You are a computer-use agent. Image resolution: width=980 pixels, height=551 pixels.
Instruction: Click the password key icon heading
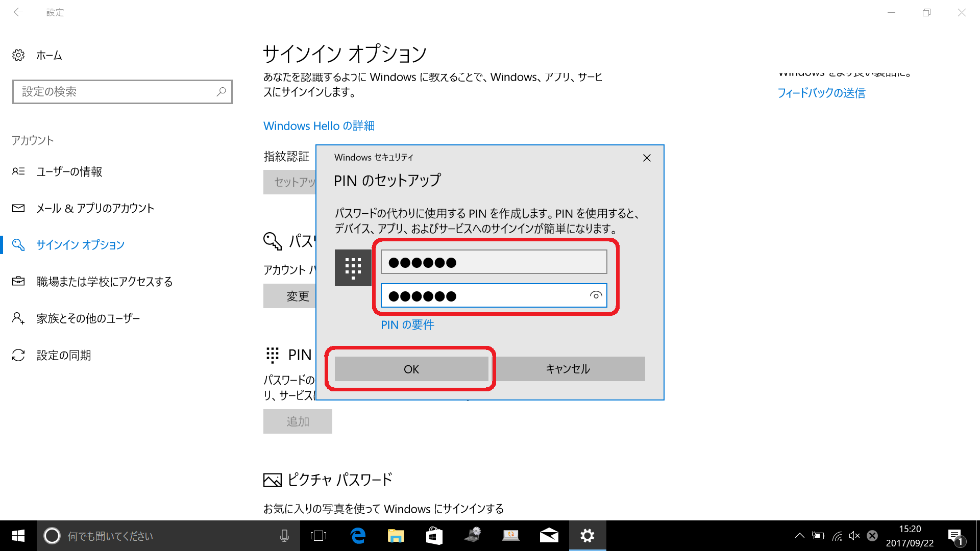tap(273, 241)
